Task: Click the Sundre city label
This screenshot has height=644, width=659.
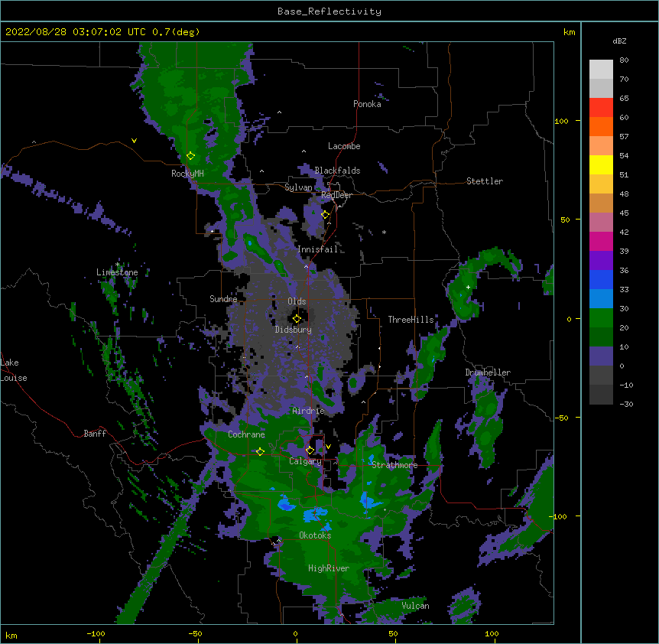Action: [223, 299]
